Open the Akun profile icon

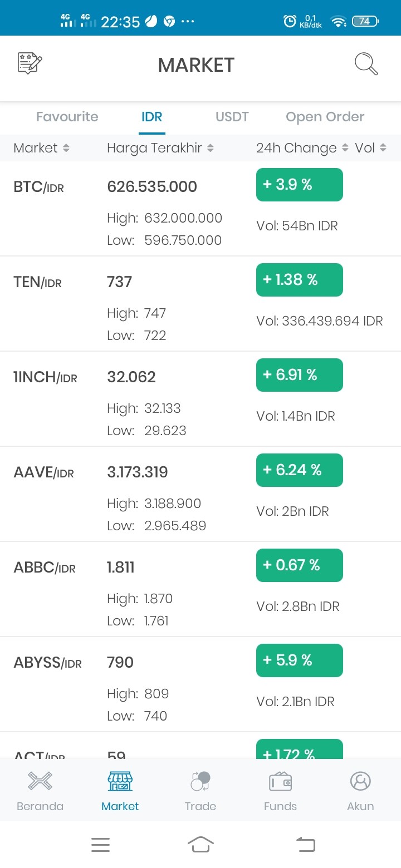360,781
